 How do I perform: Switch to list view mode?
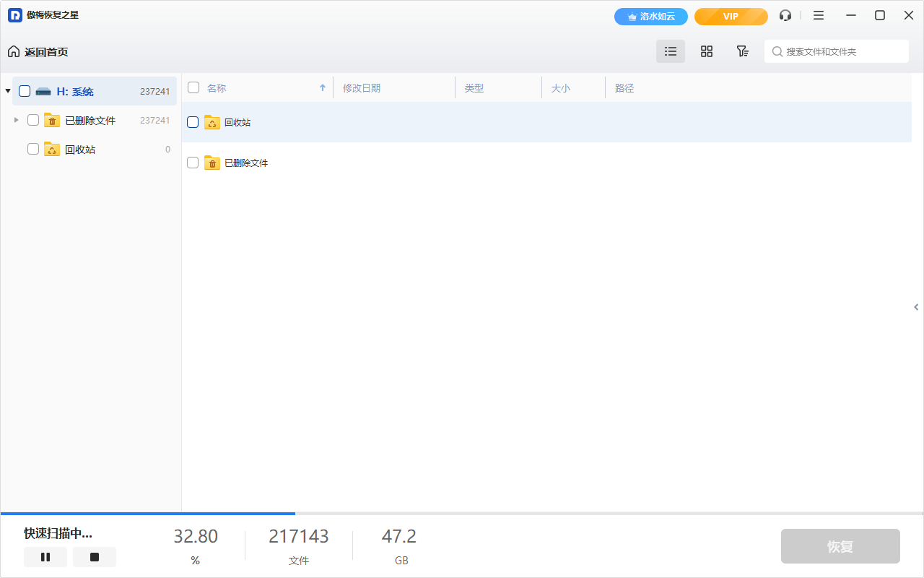[x=671, y=51]
